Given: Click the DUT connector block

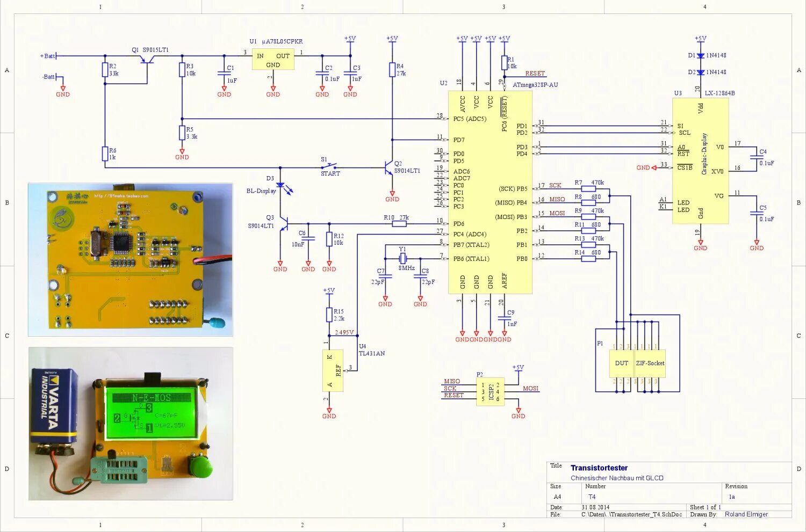Looking at the screenshot, I should [621, 363].
